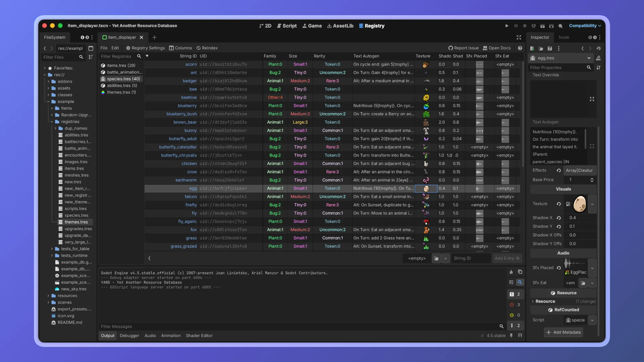This screenshot has width=644, height=362.
Task: Toggle warning messages filter showing 0
Action: 515,315
